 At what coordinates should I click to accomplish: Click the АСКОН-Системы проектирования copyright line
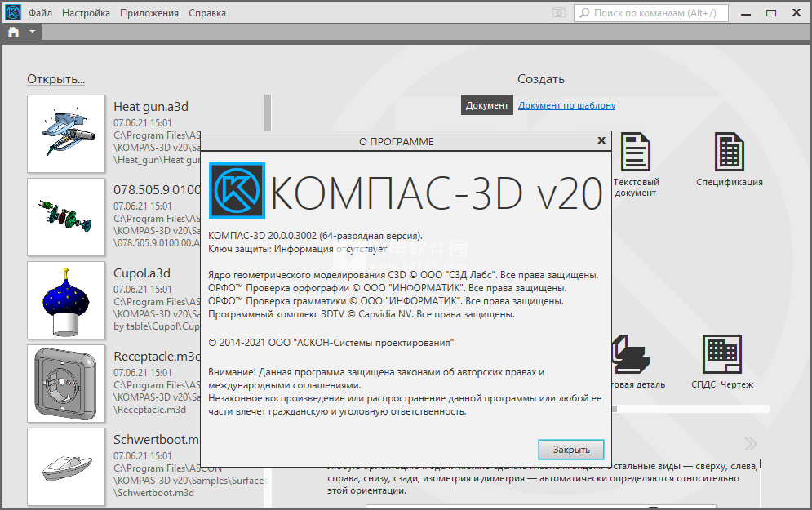[331, 343]
